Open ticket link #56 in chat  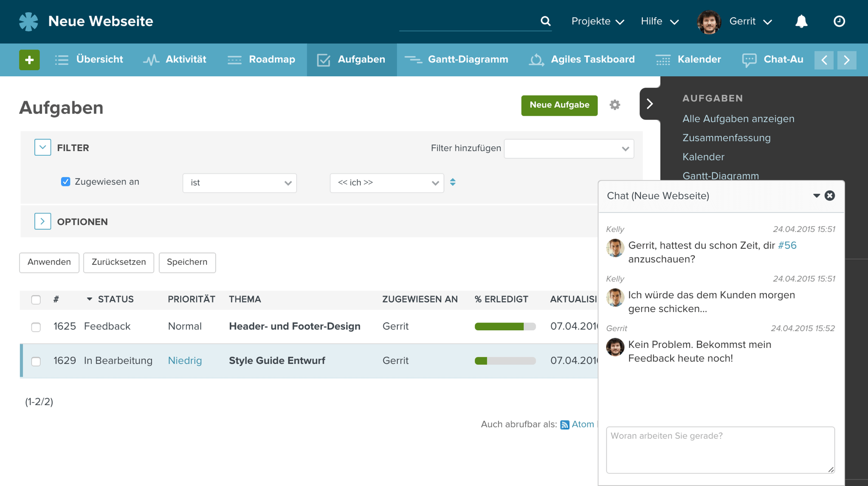pos(787,245)
